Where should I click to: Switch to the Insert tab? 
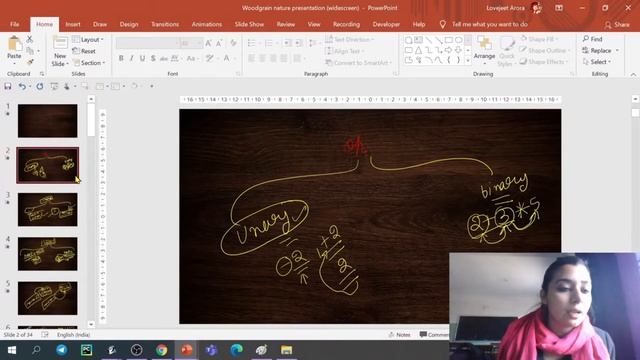click(x=73, y=24)
